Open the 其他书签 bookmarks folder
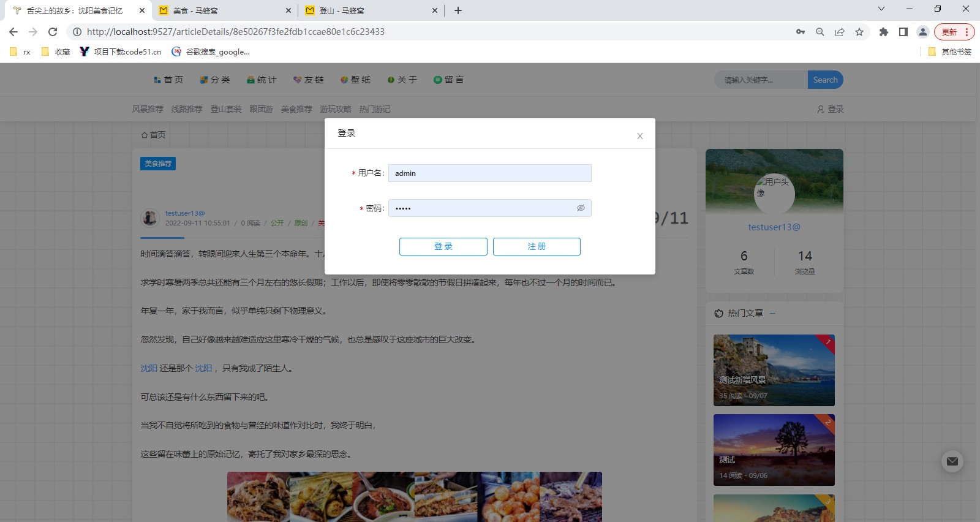This screenshot has width=980, height=522. coord(950,51)
